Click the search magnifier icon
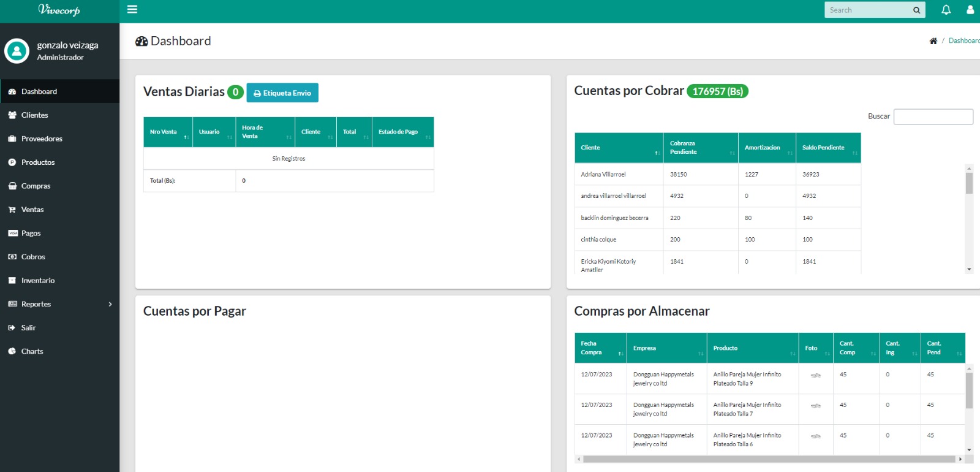The width and height of the screenshot is (980, 472). coord(916,10)
